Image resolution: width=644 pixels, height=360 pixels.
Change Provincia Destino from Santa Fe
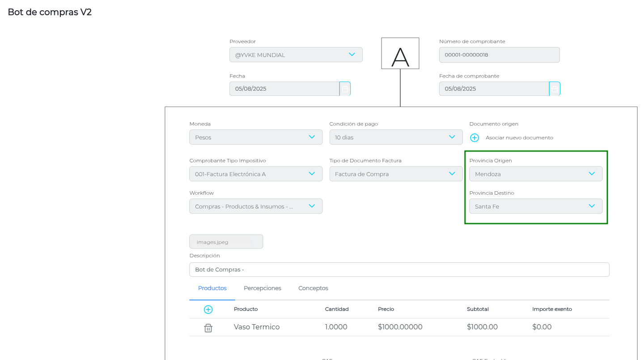tap(535, 206)
